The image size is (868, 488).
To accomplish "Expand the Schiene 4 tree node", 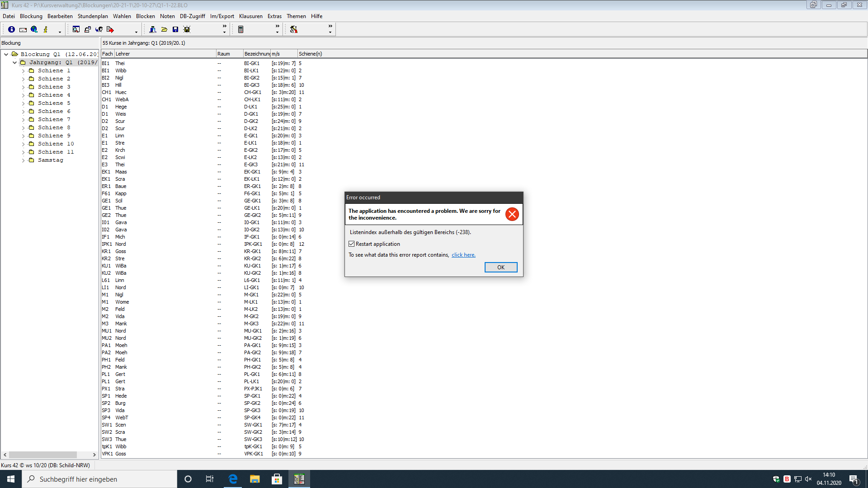I will [x=24, y=95].
